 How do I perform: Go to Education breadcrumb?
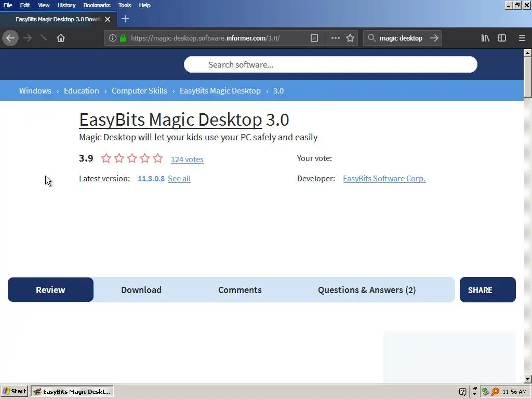point(82,90)
